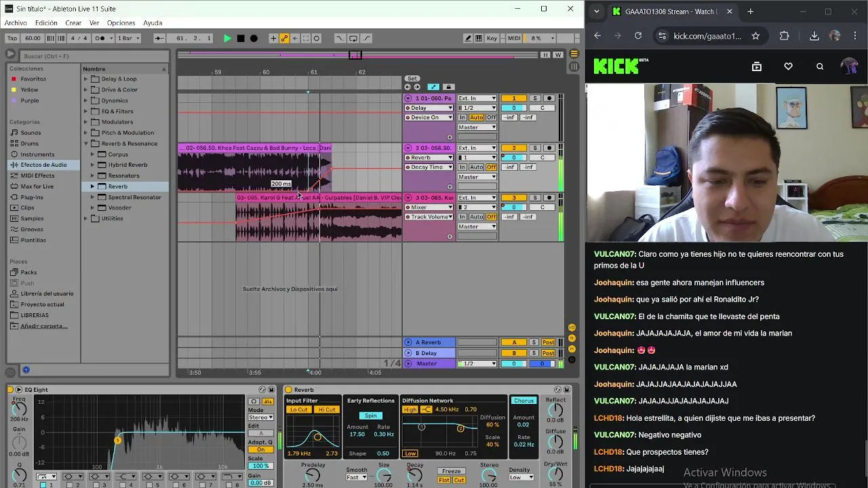Image resolution: width=868 pixels, height=488 pixels.
Task: Enable MIDI map mode switch
Action: tap(514, 39)
